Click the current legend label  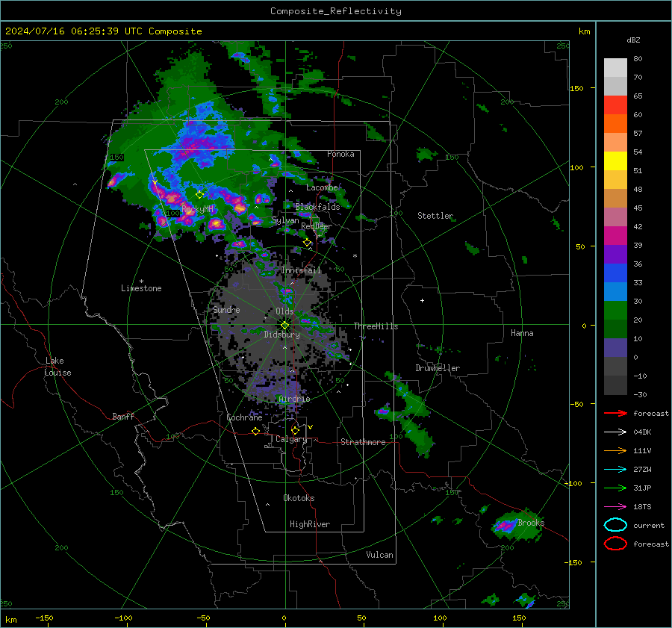point(649,525)
